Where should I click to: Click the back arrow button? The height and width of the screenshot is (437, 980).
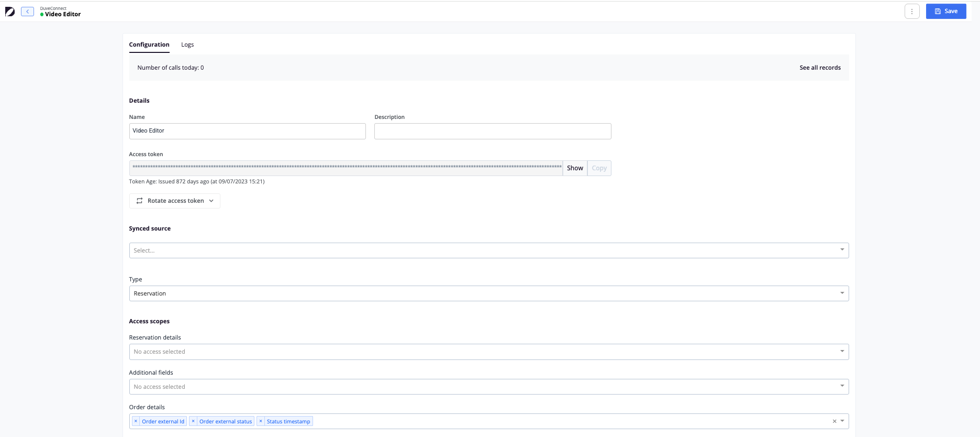pos(28,12)
